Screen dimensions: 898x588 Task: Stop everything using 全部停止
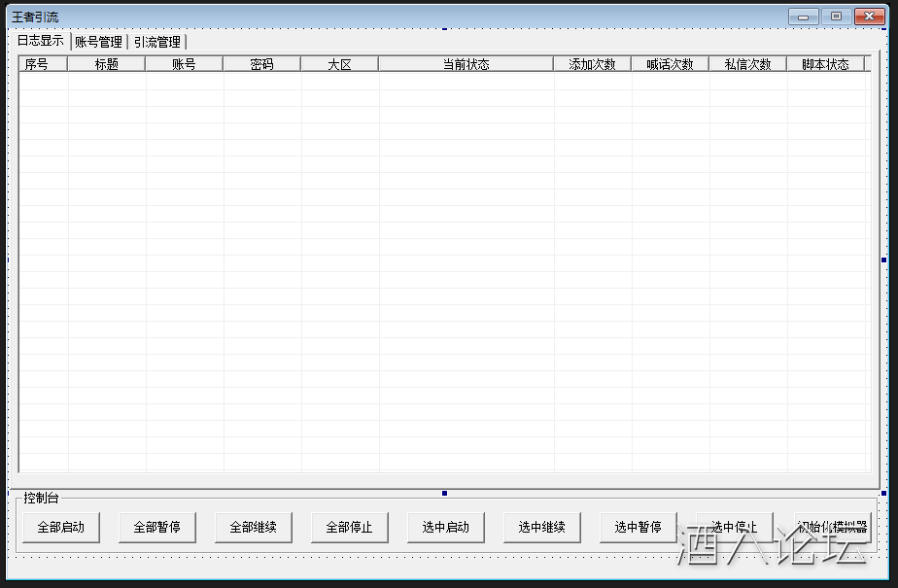[x=349, y=527]
